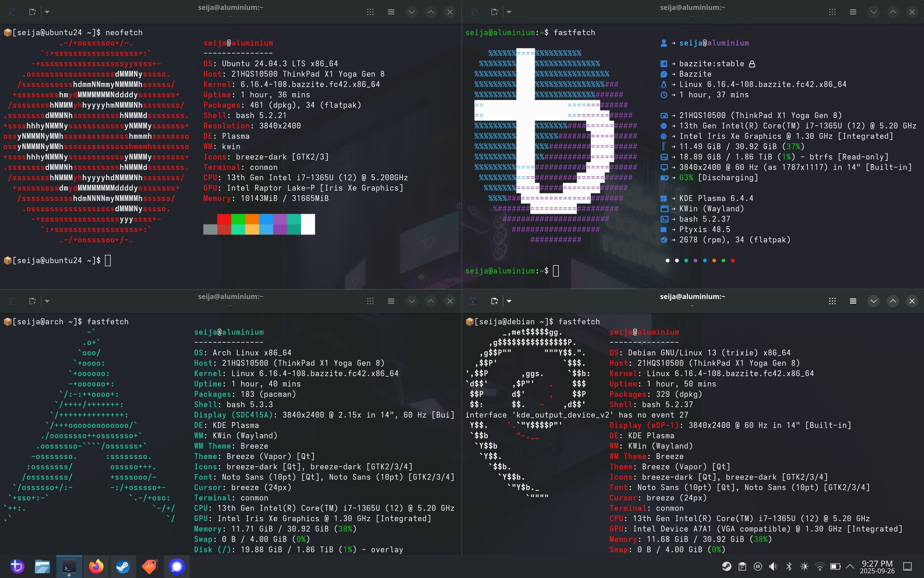Open Steam from the taskbar launcher
Image resolution: width=924 pixels, height=578 pixels.
pyautogui.click(x=123, y=566)
